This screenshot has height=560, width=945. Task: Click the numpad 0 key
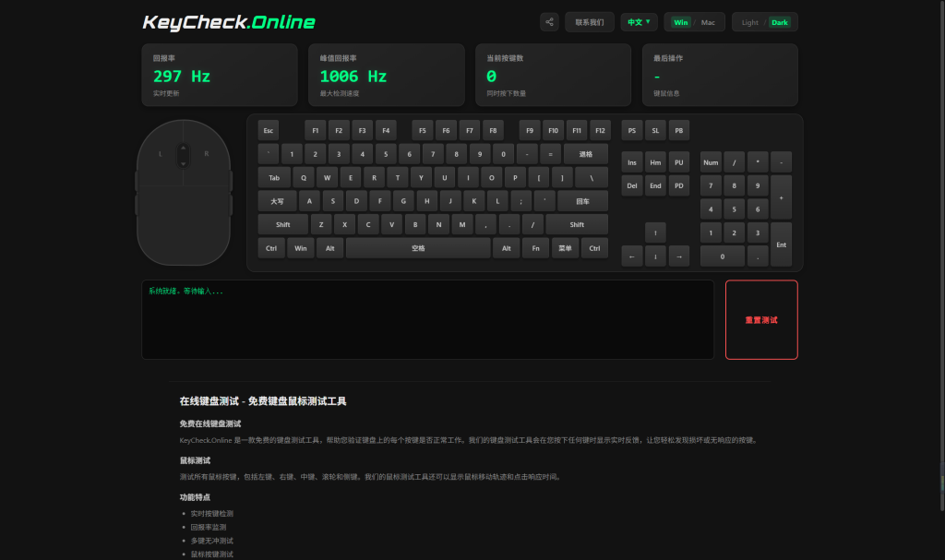pos(722,256)
